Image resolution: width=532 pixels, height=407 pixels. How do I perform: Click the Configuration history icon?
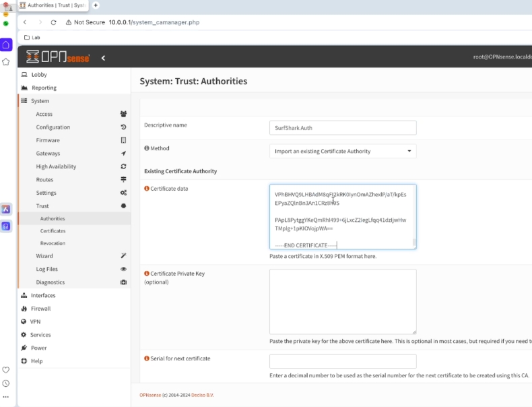tap(123, 127)
